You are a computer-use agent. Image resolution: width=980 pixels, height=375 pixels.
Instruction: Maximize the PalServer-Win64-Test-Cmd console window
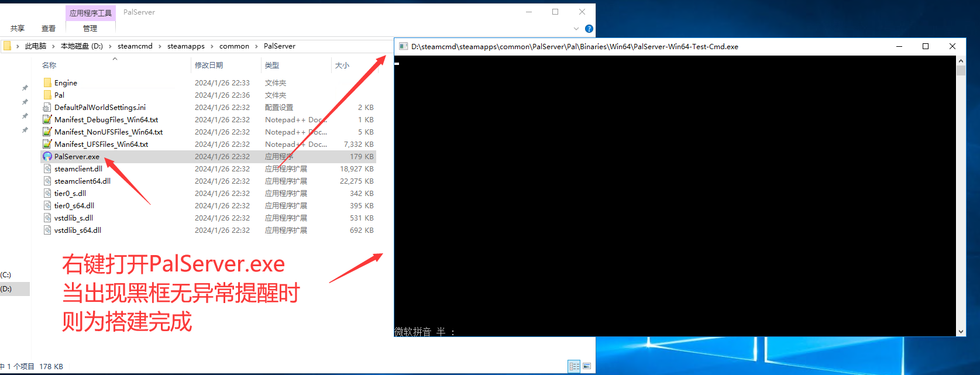tap(926, 46)
